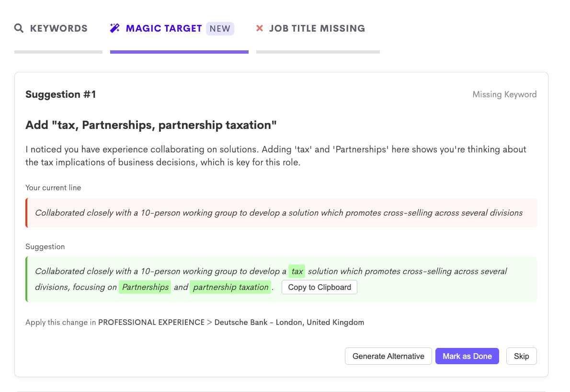Switch to the Job Title Missing tab
Viewport: 570px width, 392px height.
(317, 28)
